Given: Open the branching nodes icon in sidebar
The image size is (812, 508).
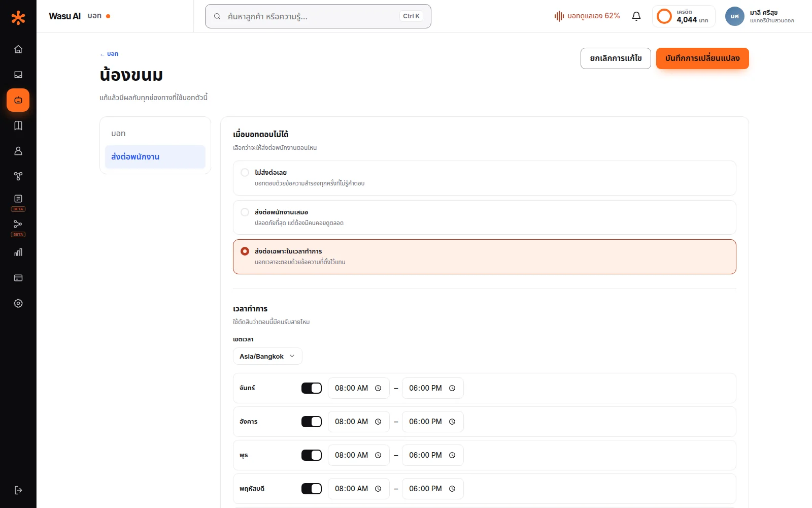Looking at the screenshot, I should (x=18, y=176).
